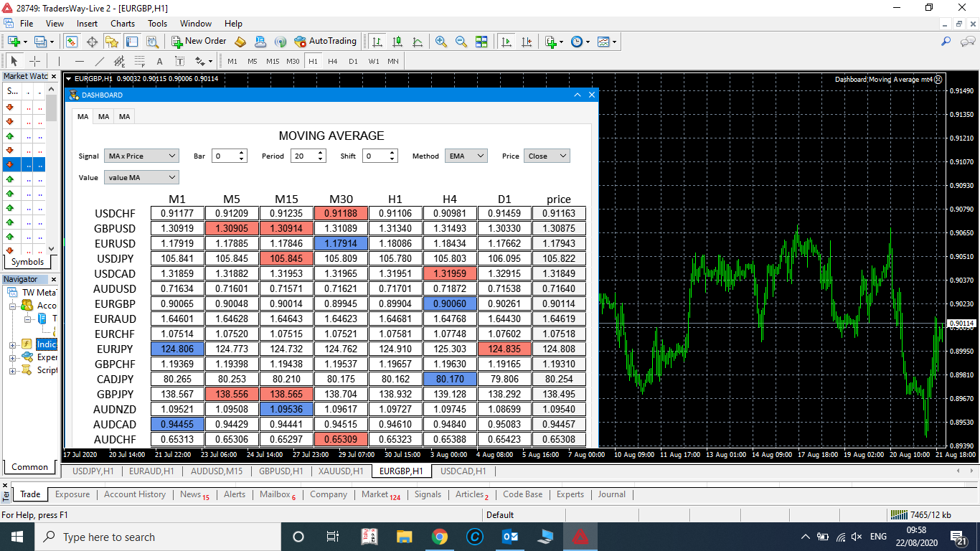The image size is (980, 551).
Task: Click the Market Watch vertical scrollbar
Action: [x=52, y=168]
